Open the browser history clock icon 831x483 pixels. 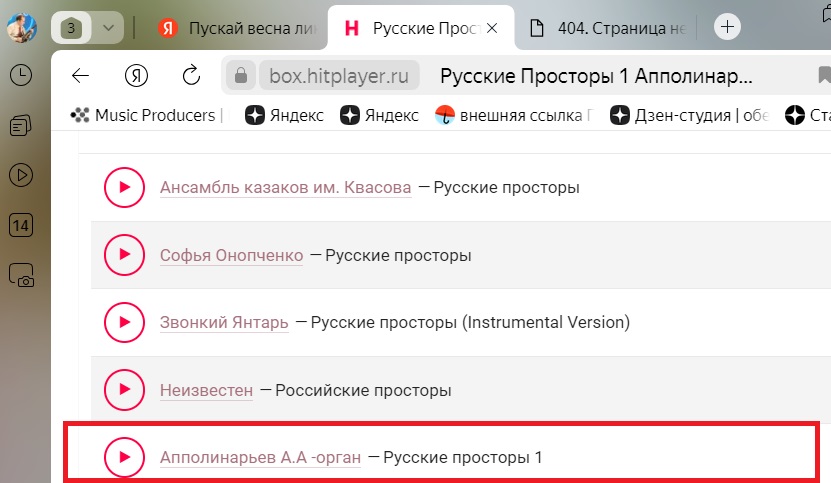point(21,75)
